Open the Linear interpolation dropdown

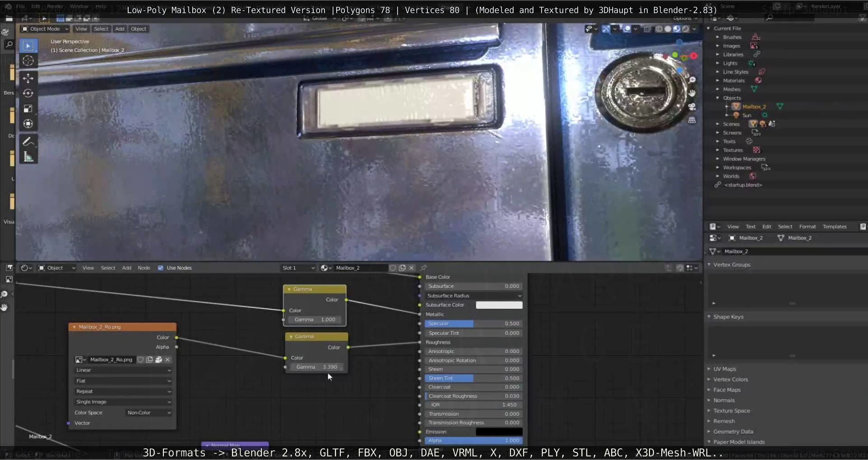pos(123,370)
